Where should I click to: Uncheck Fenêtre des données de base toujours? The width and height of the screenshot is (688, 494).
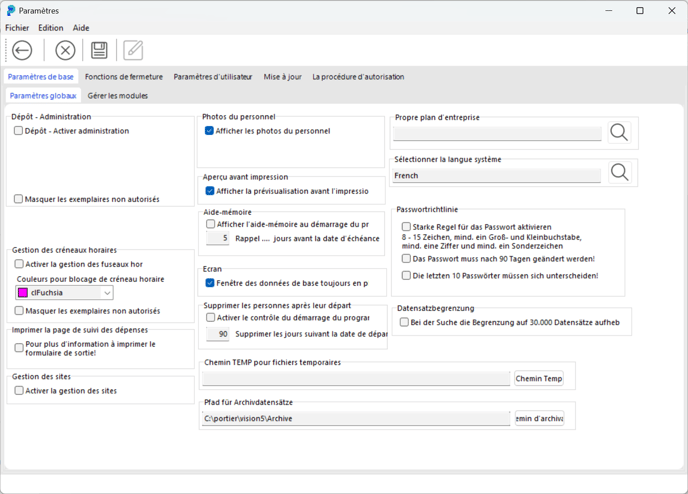210,283
